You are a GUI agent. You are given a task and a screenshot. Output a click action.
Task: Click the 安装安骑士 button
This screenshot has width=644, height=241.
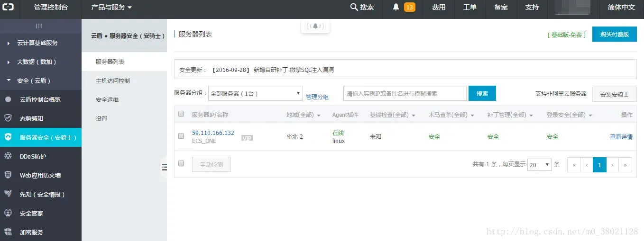pyautogui.click(x=615, y=94)
